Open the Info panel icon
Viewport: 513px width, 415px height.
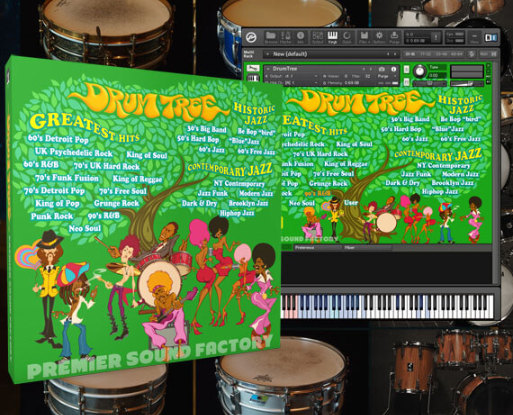pyautogui.click(x=300, y=37)
